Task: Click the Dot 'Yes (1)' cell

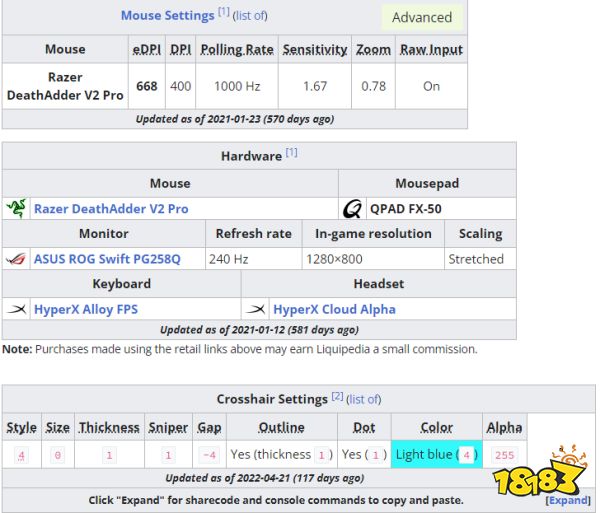Action: pyautogui.click(x=364, y=454)
